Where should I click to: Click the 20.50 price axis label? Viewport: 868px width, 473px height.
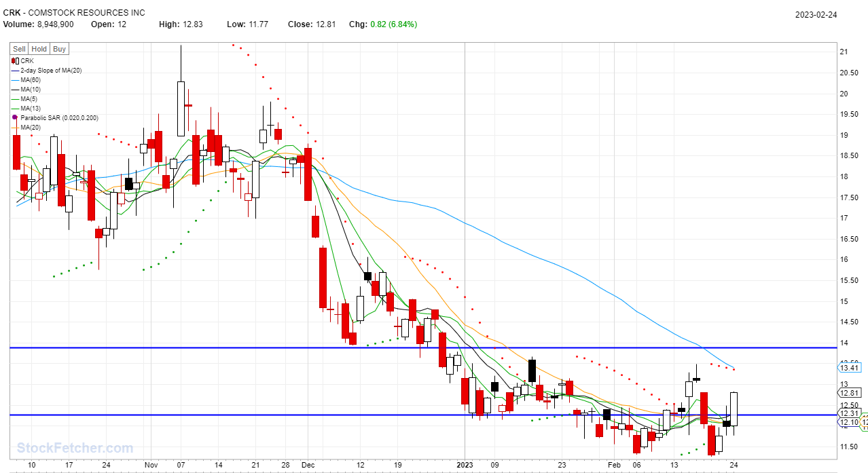click(x=848, y=73)
